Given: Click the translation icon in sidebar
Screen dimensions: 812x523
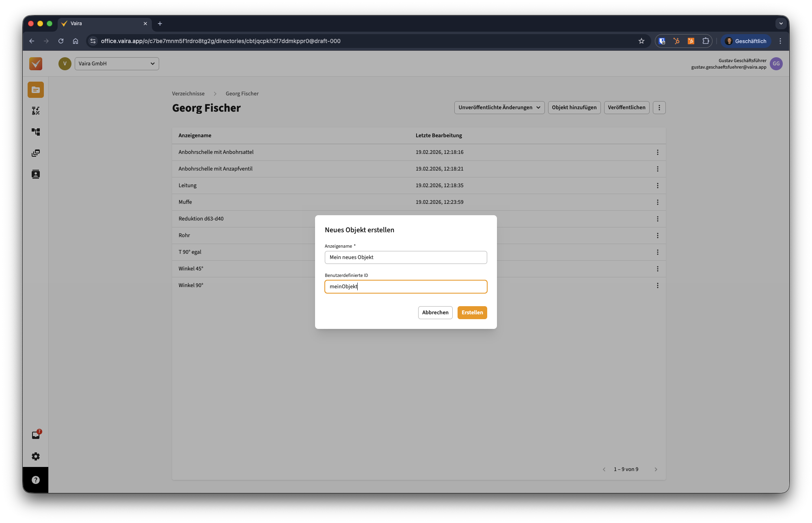Looking at the screenshot, I should point(36,111).
